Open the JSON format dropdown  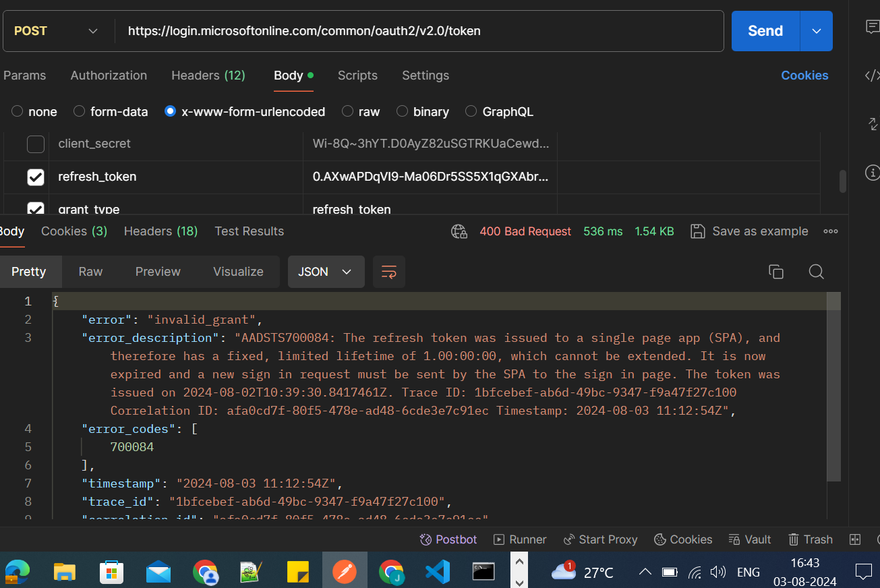click(326, 272)
